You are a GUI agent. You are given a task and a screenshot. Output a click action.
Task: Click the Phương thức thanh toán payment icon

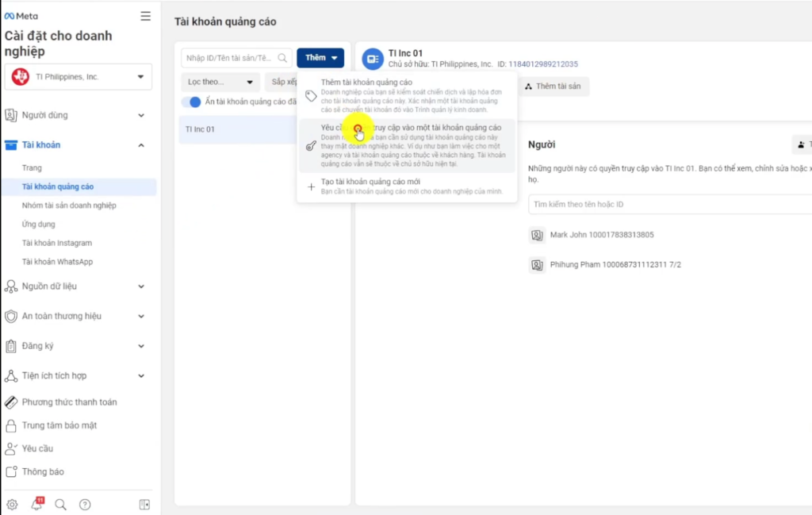pos(11,402)
